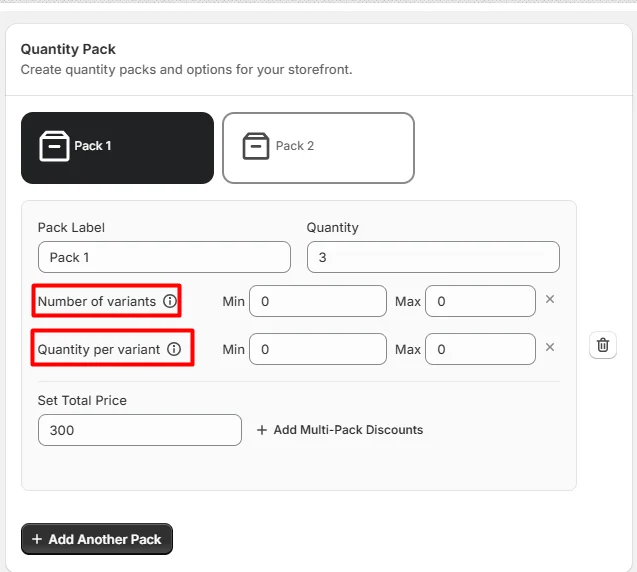Screen dimensions: 637x572
Task: Click the Pack 1 box icon
Action: click(54, 146)
